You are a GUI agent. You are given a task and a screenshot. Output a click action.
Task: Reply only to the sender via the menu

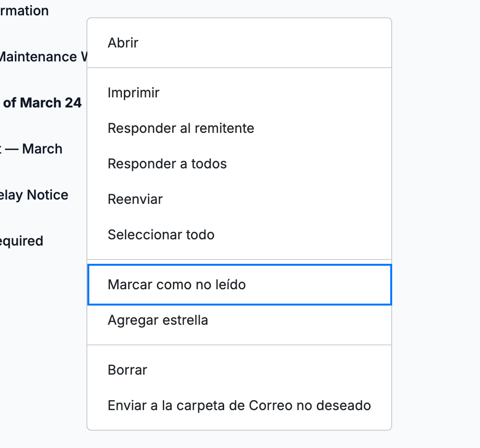click(x=239, y=128)
